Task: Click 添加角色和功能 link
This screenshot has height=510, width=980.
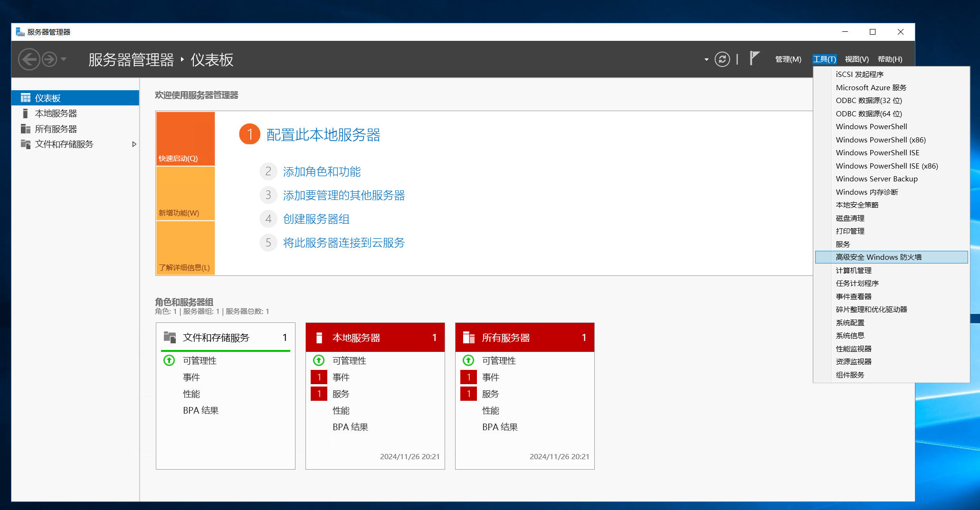Action: tap(322, 171)
